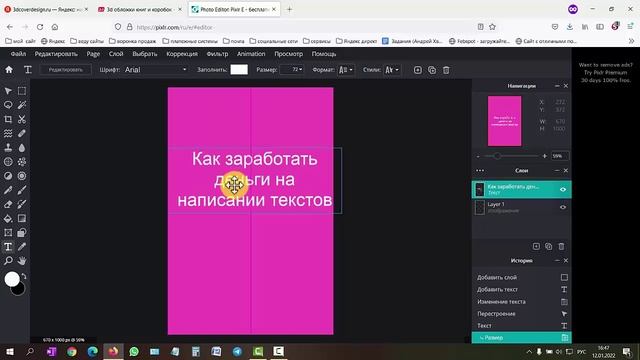Go to Pixlr home icon
640x360 pixels.
9,70
